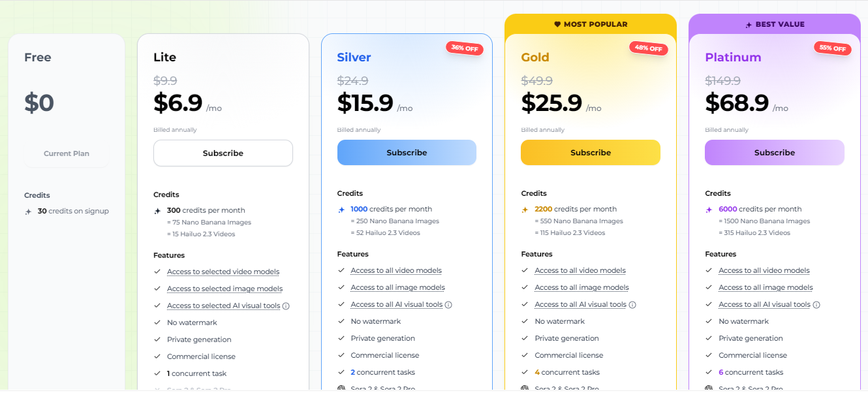
Task: Click the sparkle icon in Best Value banner
Action: pos(749,25)
